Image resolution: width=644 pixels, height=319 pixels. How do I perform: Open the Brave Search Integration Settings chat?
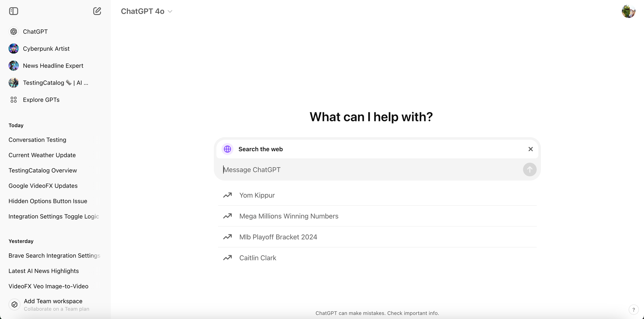tap(55, 256)
